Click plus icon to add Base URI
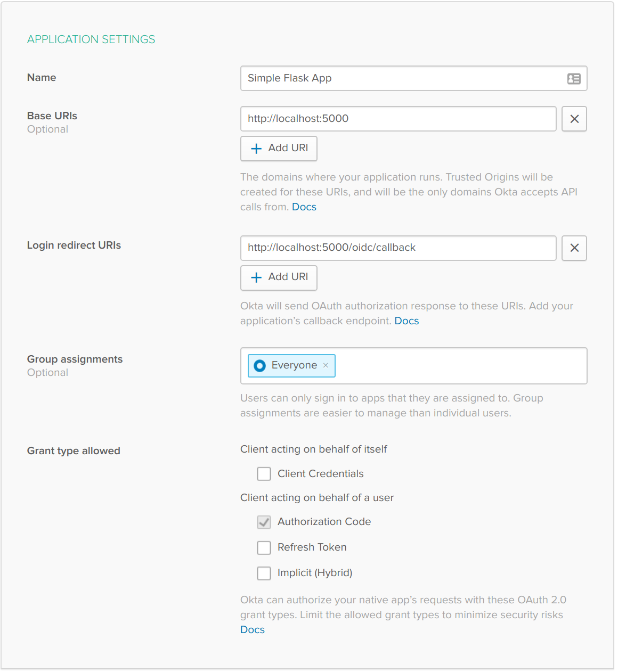The image size is (618, 672). click(x=256, y=149)
